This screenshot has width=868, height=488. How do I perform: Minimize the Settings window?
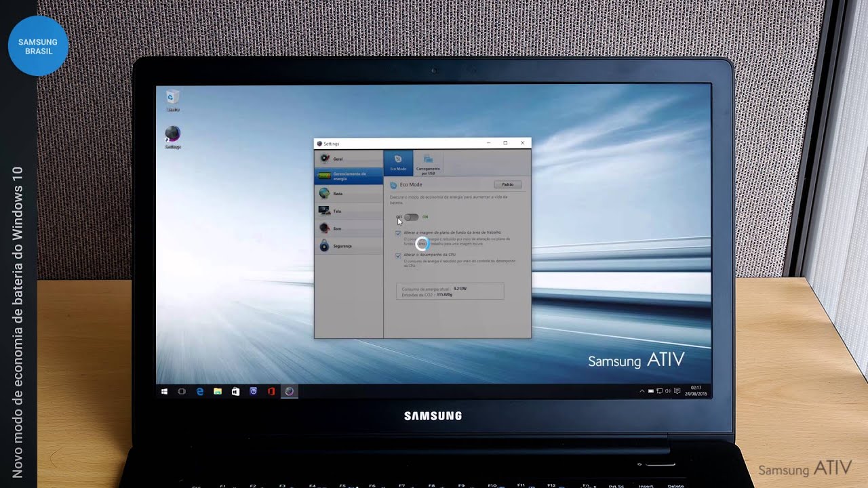(489, 143)
